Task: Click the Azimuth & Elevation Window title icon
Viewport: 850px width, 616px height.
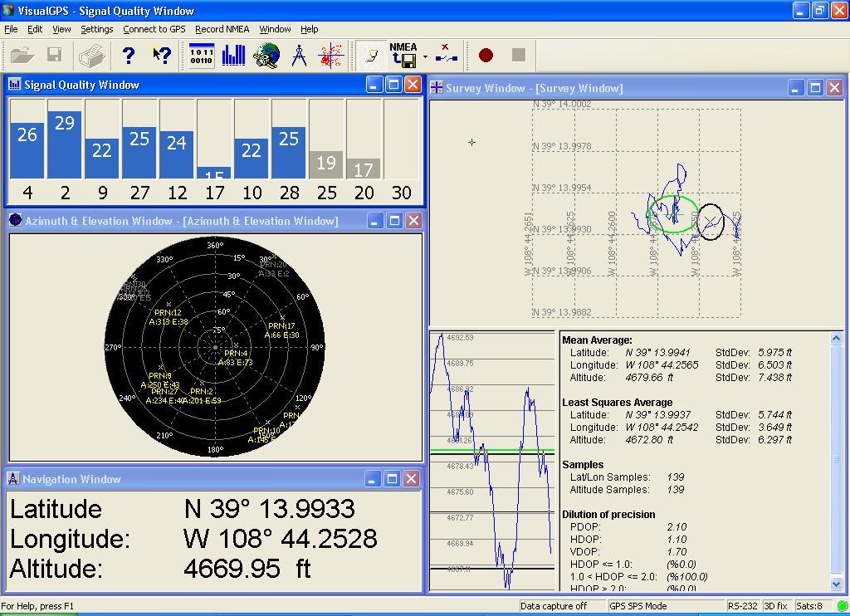Action: 16,220
